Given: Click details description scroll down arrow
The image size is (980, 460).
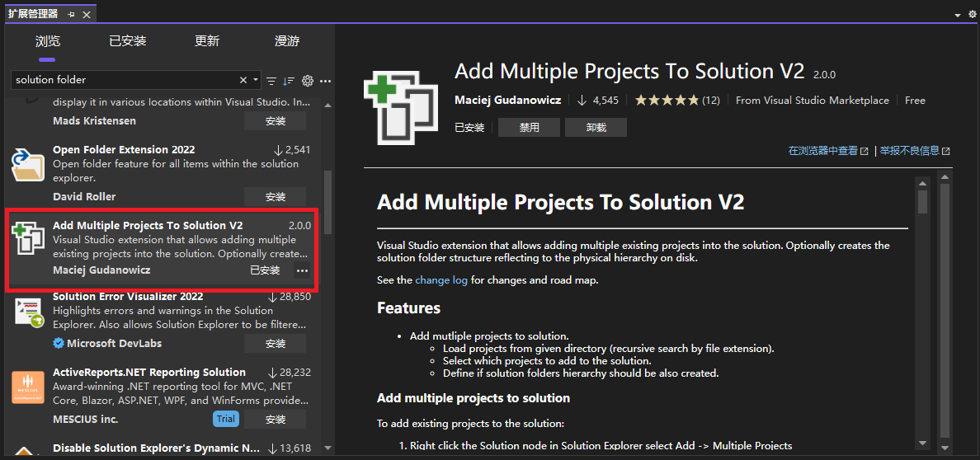Looking at the screenshot, I should tap(922, 444).
